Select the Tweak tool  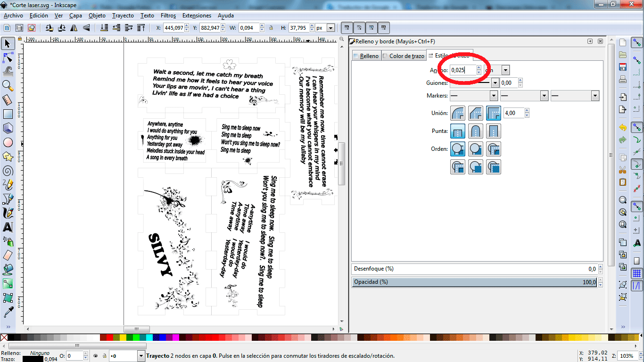8,71
